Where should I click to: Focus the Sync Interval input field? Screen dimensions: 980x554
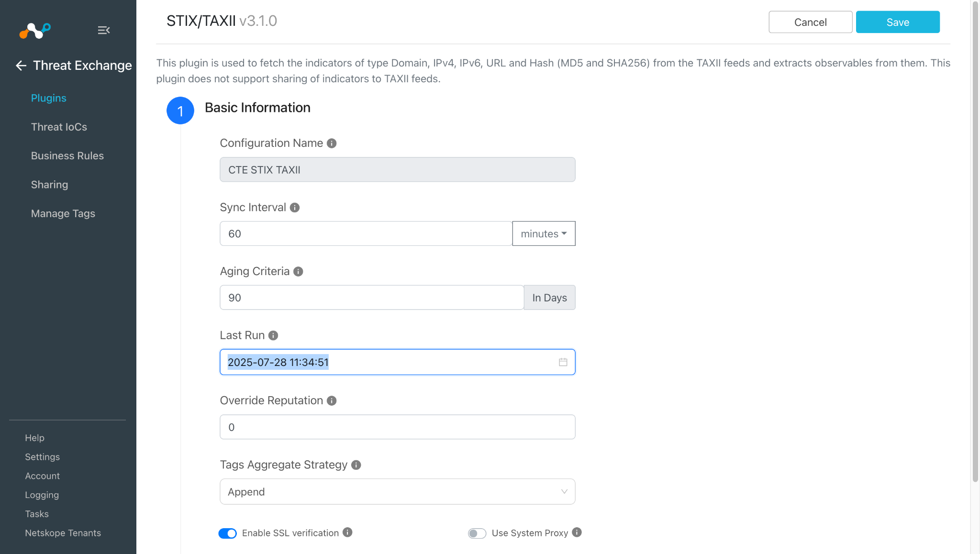click(366, 233)
